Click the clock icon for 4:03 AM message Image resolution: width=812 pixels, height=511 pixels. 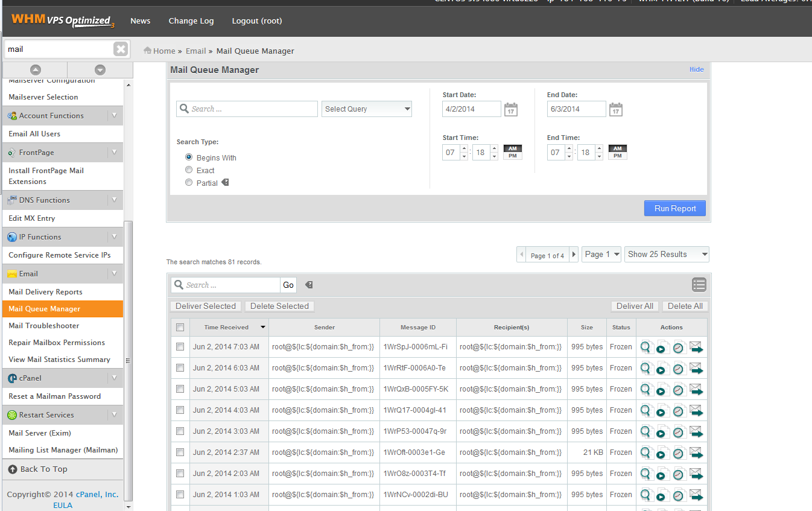coord(679,411)
